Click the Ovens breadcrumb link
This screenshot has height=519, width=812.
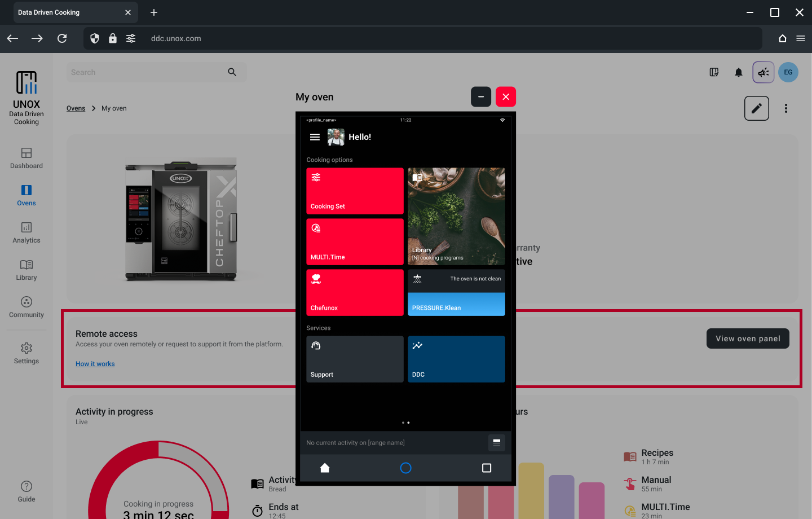(x=76, y=108)
